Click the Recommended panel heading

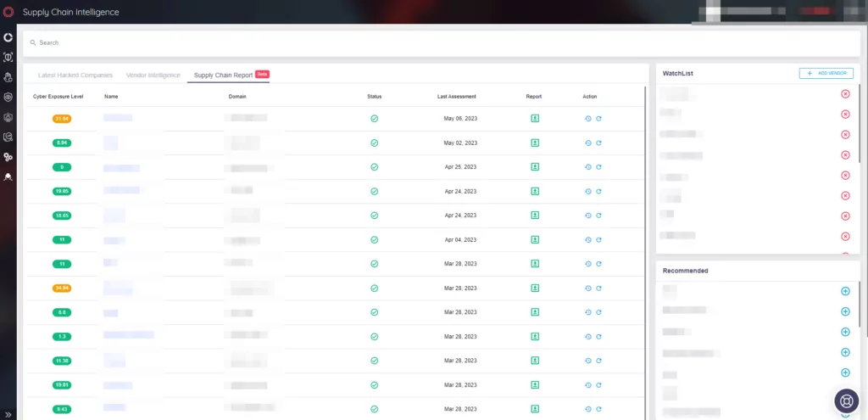pos(685,271)
